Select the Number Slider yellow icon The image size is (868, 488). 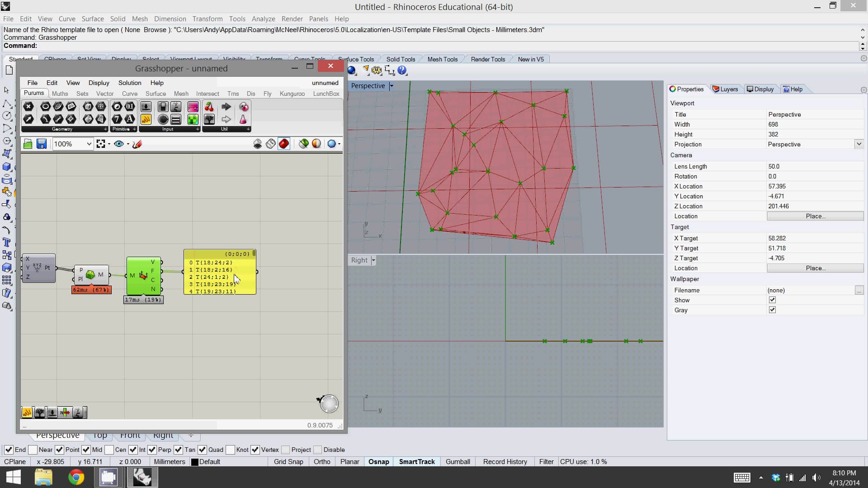pyautogui.click(x=146, y=119)
